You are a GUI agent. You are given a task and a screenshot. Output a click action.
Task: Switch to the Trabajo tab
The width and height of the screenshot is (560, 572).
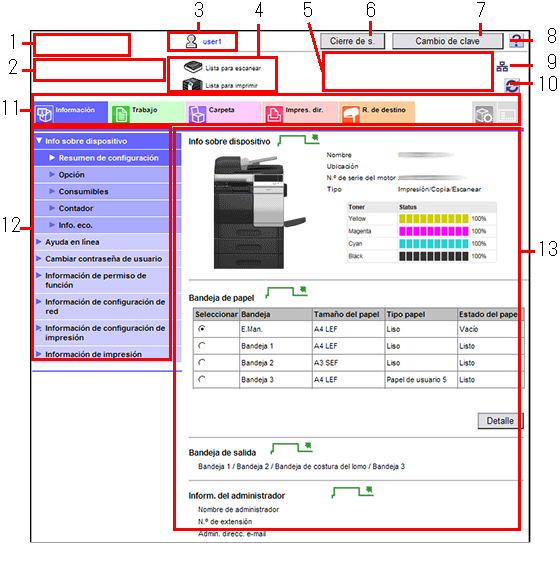pyautogui.click(x=147, y=113)
